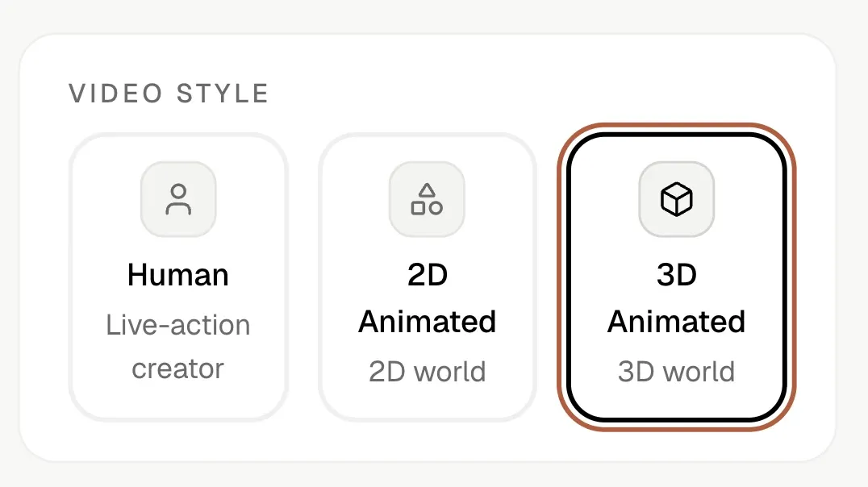868x487 pixels.
Task: Click the '2D world' description text
Action: (427, 372)
